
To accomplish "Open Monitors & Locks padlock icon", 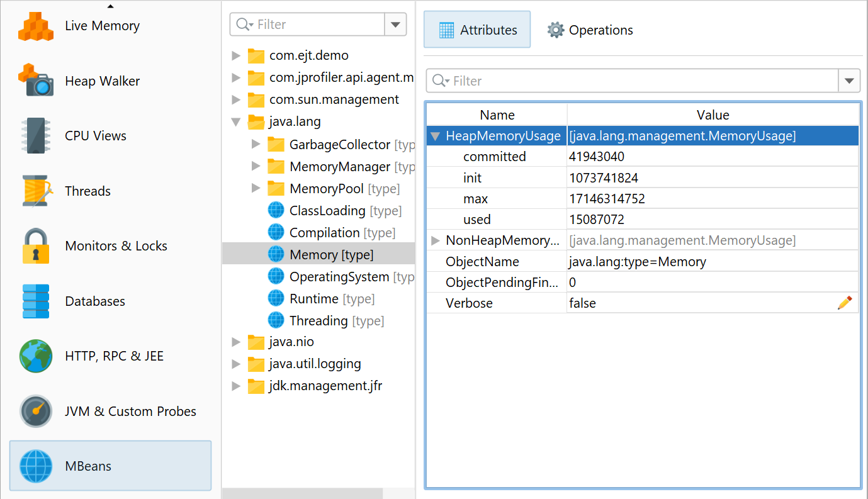I will point(35,246).
